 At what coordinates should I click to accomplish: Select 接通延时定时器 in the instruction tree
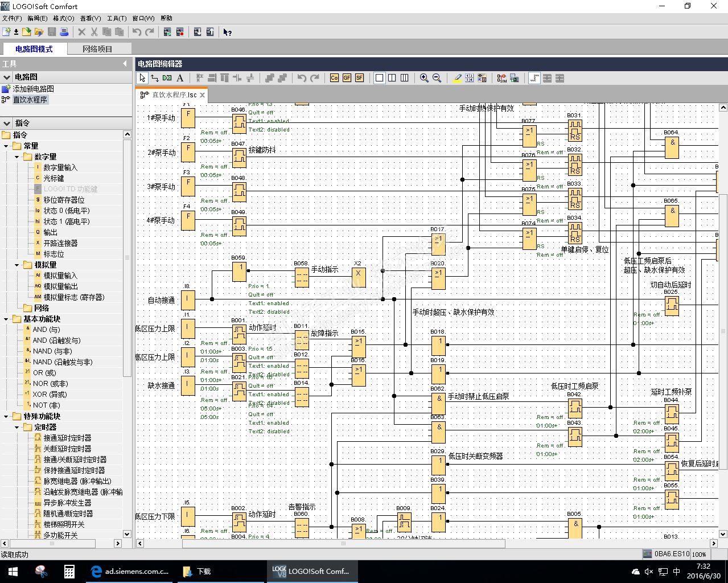click(67, 438)
